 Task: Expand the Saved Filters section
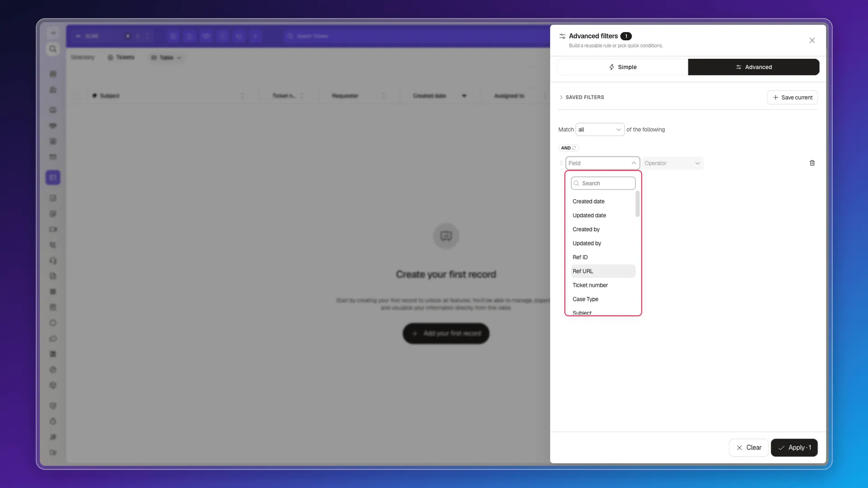[x=581, y=97]
